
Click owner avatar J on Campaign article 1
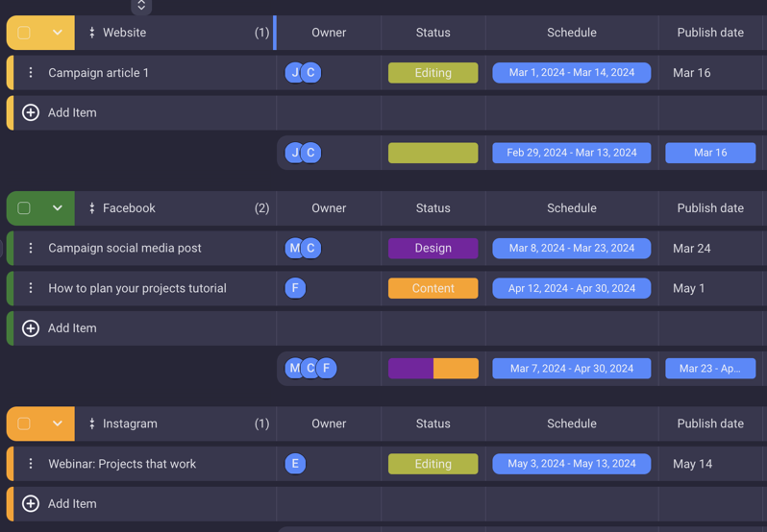[x=293, y=73]
